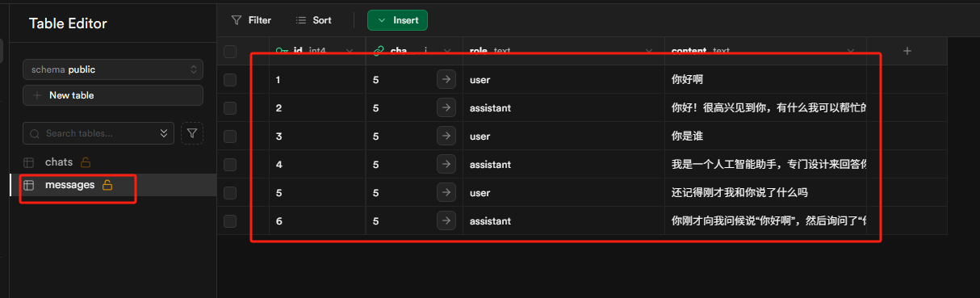Select the checkbox for row with id 1
This screenshot has height=298, width=980.
tap(230, 80)
